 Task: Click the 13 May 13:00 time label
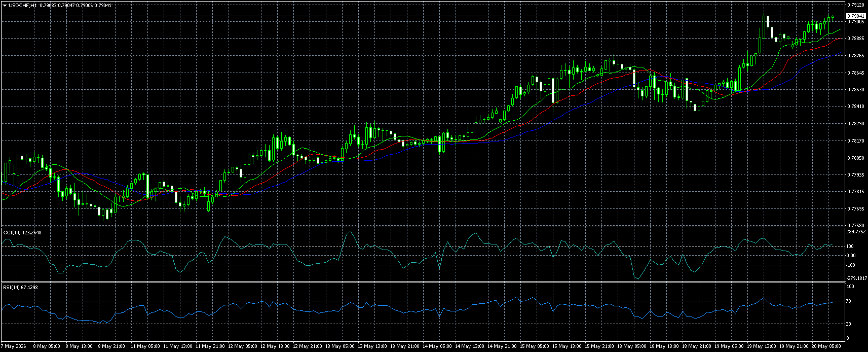tap(372, 346)
